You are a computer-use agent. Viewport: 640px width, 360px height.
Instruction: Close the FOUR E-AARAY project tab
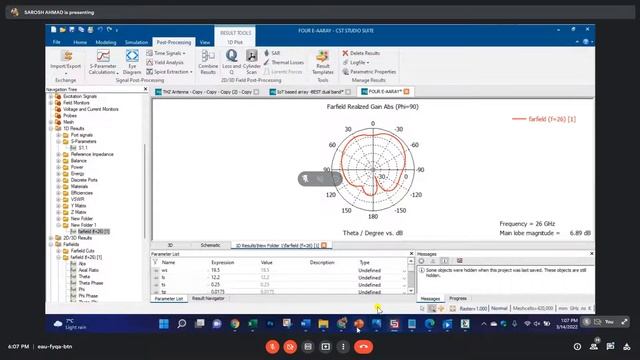[406, 92]
